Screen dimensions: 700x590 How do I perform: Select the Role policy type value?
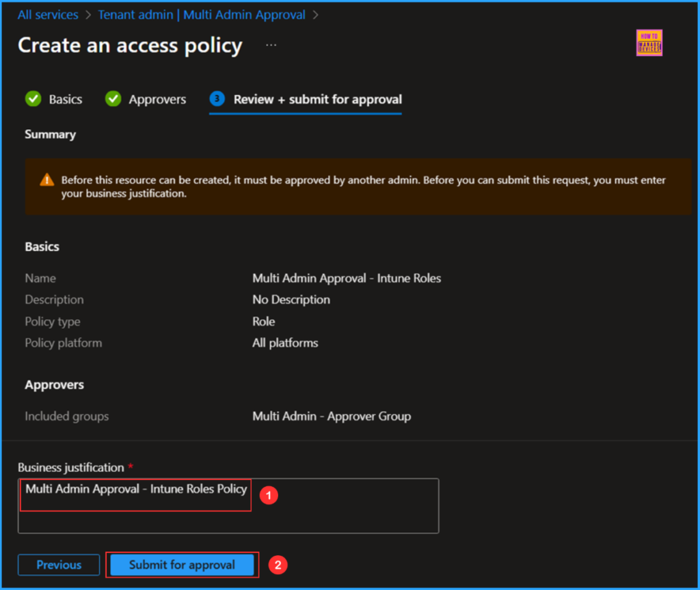click(x=263, y=321)
